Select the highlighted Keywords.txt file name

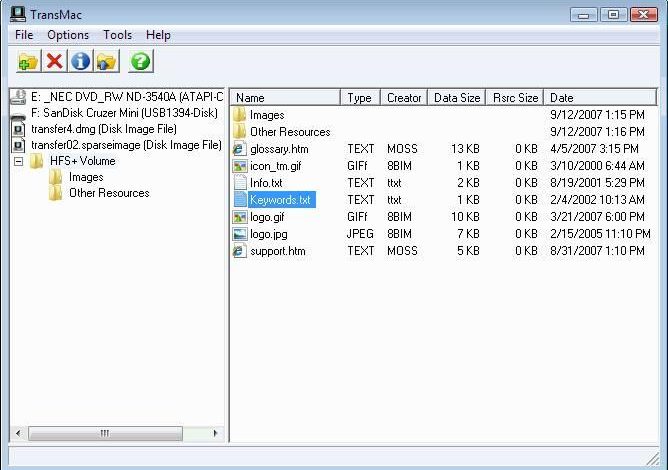[280, 199]
